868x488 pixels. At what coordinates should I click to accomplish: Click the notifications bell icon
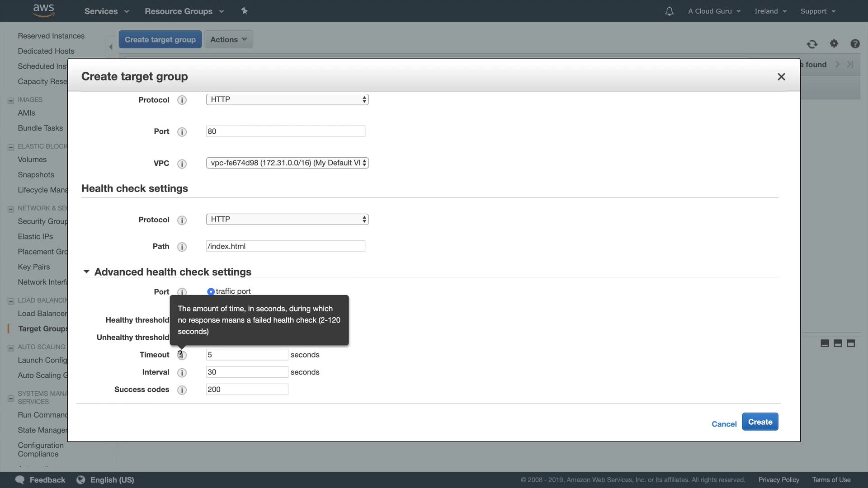tap(669, 11)
